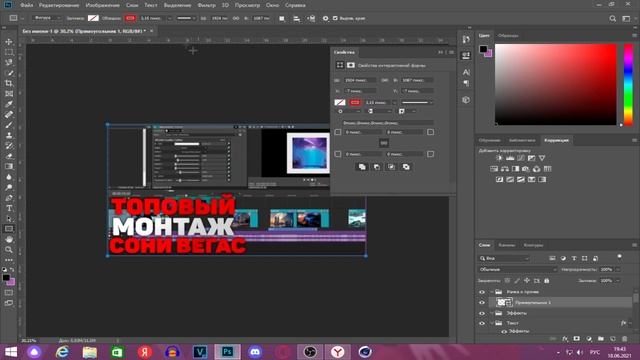Add layer mask from Layers panel
The width and height of the screenshot is (640, 360).
coord(576,339)
